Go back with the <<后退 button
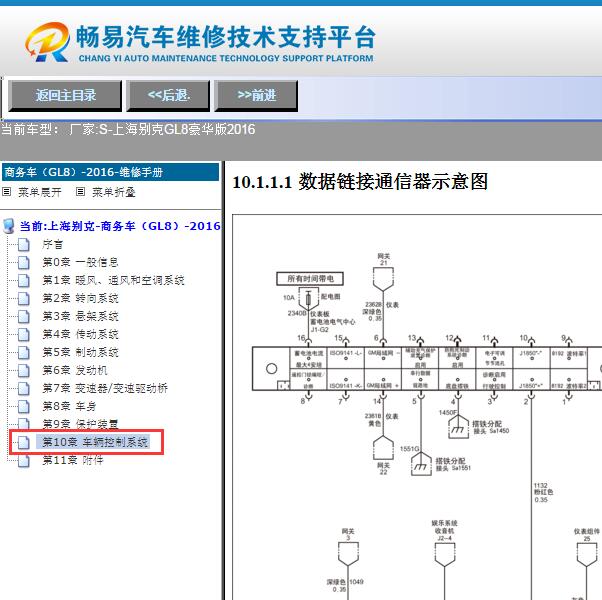 pos(168,96)
